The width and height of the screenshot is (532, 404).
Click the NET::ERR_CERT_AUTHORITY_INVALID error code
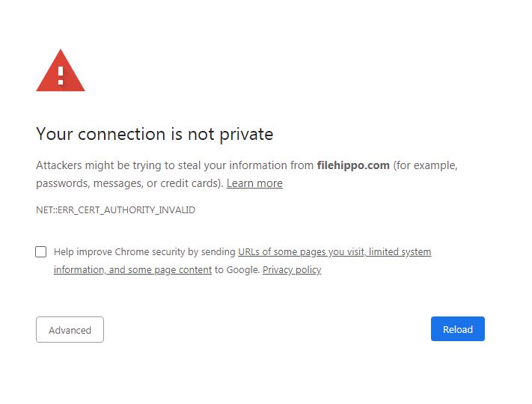tap(115, 210)
